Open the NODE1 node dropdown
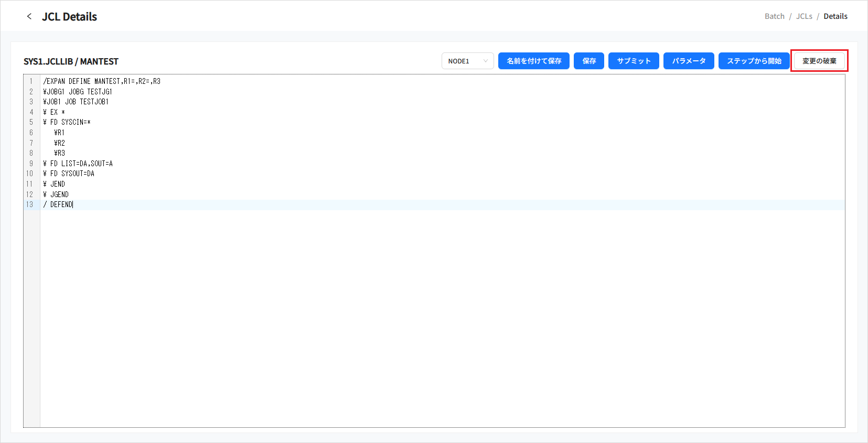This screenshot has width=868, height=443. point(467,61)
